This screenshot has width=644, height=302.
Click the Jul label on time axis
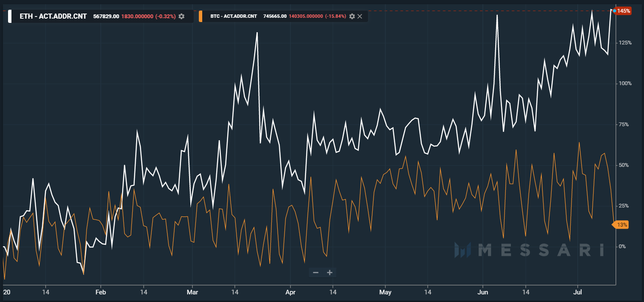click(x=577, y=292)
